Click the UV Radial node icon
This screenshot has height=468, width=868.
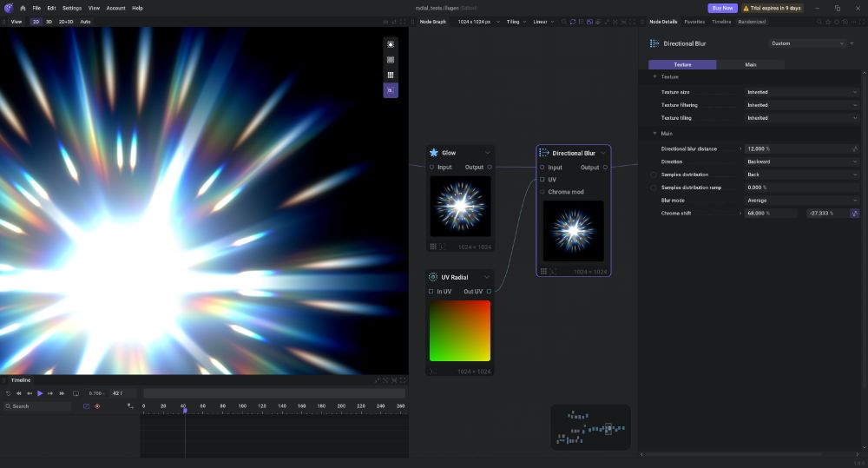tap(433, 277)
